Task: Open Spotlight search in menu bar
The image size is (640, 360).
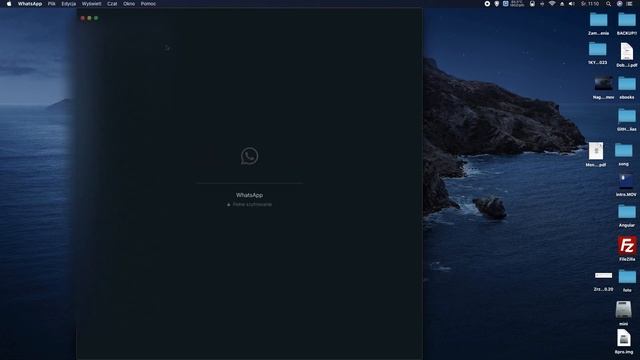Action: pyautogui.click(x=608, y=4)
